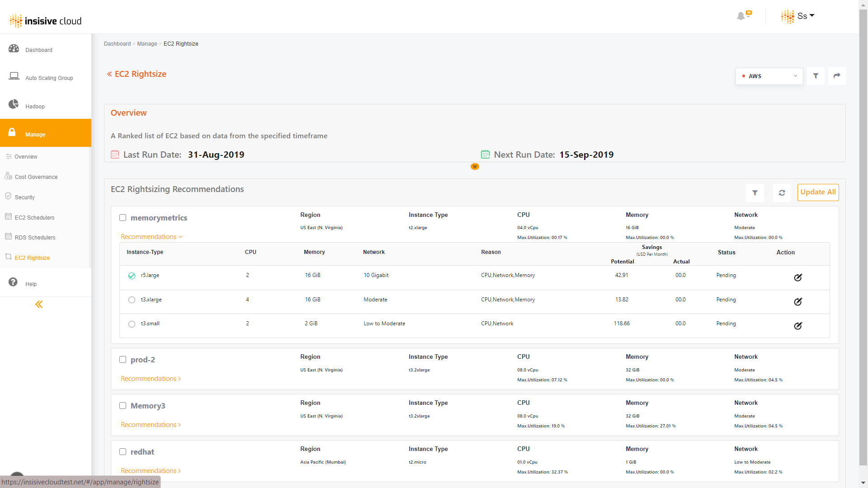Tick the redhat instance checkbox
This screenshot has height=488, width=868.
point(123,452)
